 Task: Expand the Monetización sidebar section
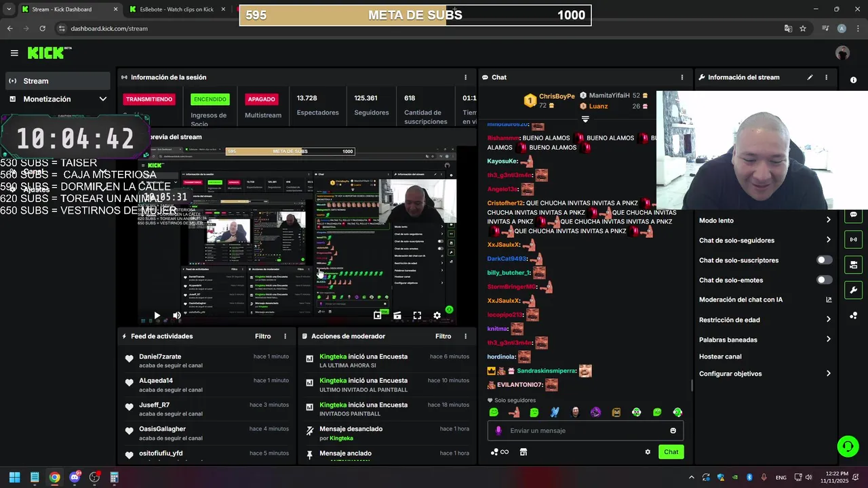57,99
